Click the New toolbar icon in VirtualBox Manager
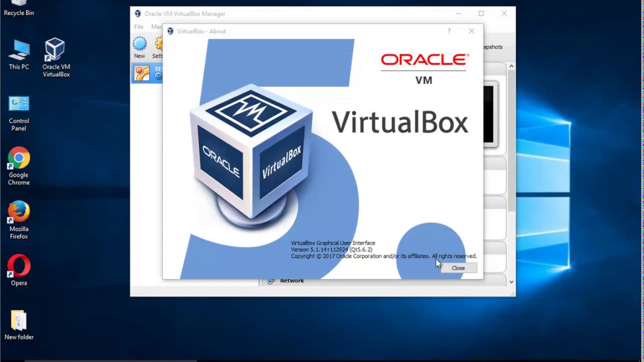 tap(139, 48)
